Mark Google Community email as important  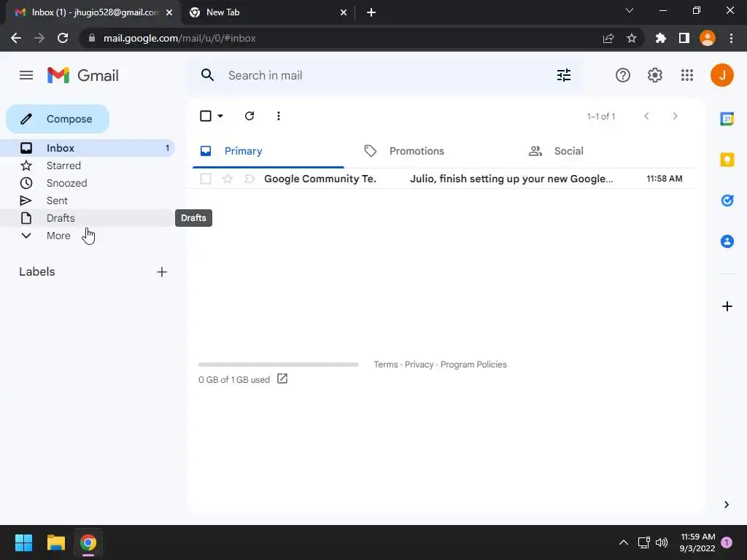click(249, 179)
